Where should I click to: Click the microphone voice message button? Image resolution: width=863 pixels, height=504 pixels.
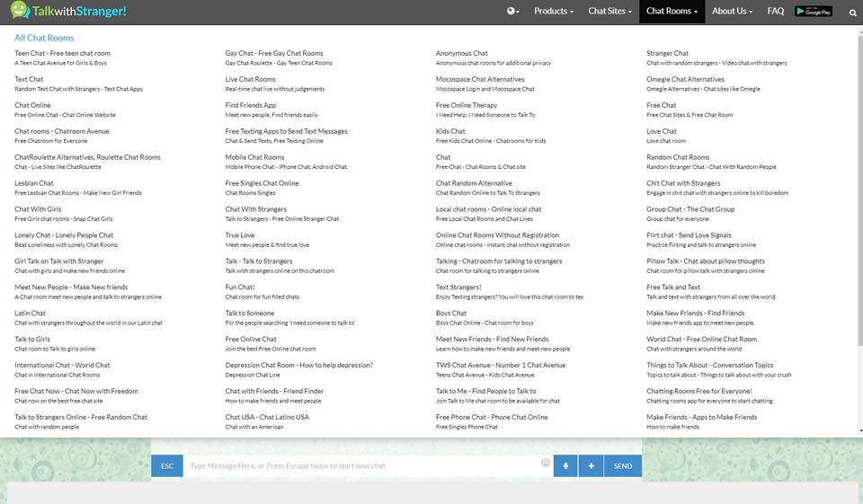[x=566, y=465]
